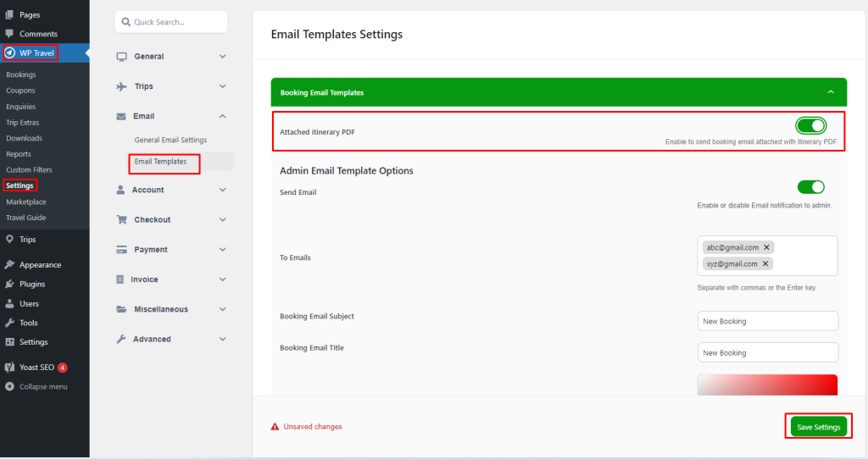This screenshot has height=459, width=868.
Task: Click the Booking Email Title field
Action: 768,353
